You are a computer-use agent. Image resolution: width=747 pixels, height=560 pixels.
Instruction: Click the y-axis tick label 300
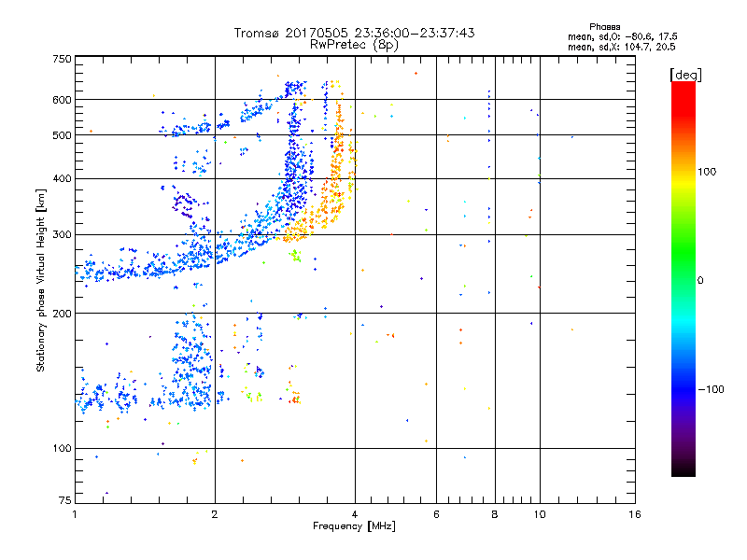click(62, 234)
